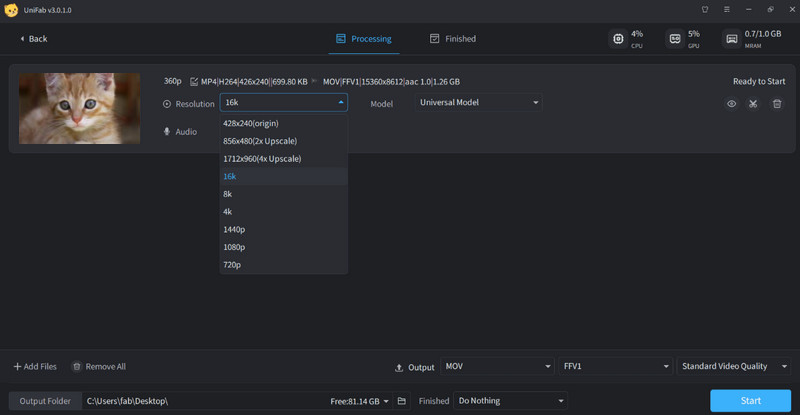800x415 pixels.
Task: Open the MOV output format dropdown
Action: click(x=496, y=367)
